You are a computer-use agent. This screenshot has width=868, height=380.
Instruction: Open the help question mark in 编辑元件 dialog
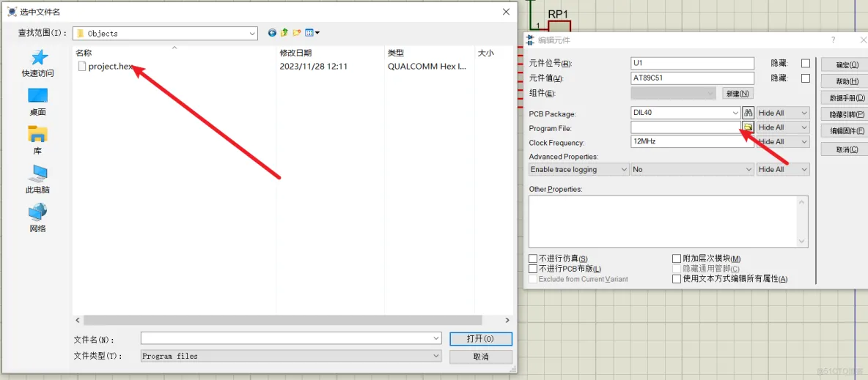(x=833, y=40)
